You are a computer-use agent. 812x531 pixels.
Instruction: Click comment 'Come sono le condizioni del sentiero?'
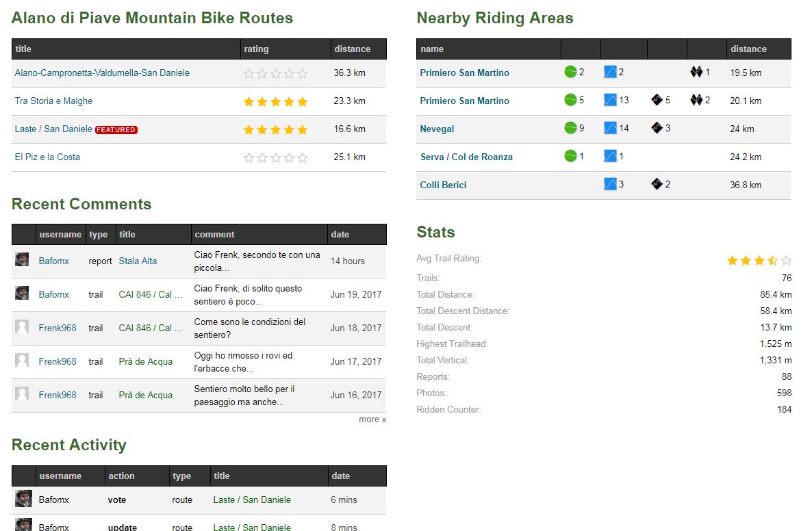tap(250, 328)
